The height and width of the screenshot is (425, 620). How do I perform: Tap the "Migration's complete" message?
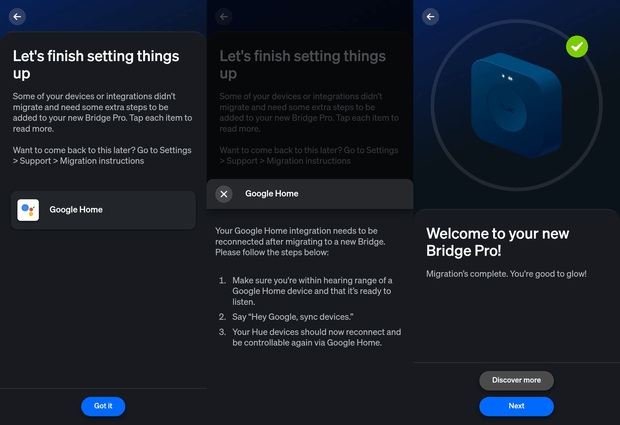[506, 274]
